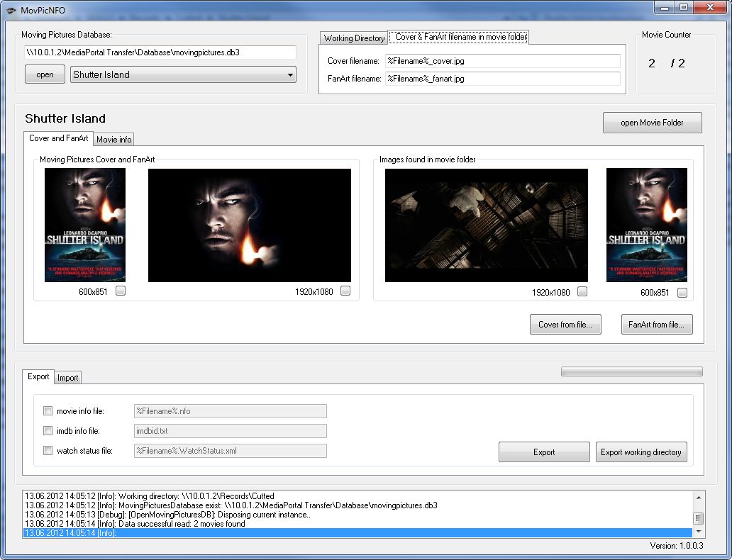
Task: Open the Moving Pictures database file
Action: click(x=45, y=74)
